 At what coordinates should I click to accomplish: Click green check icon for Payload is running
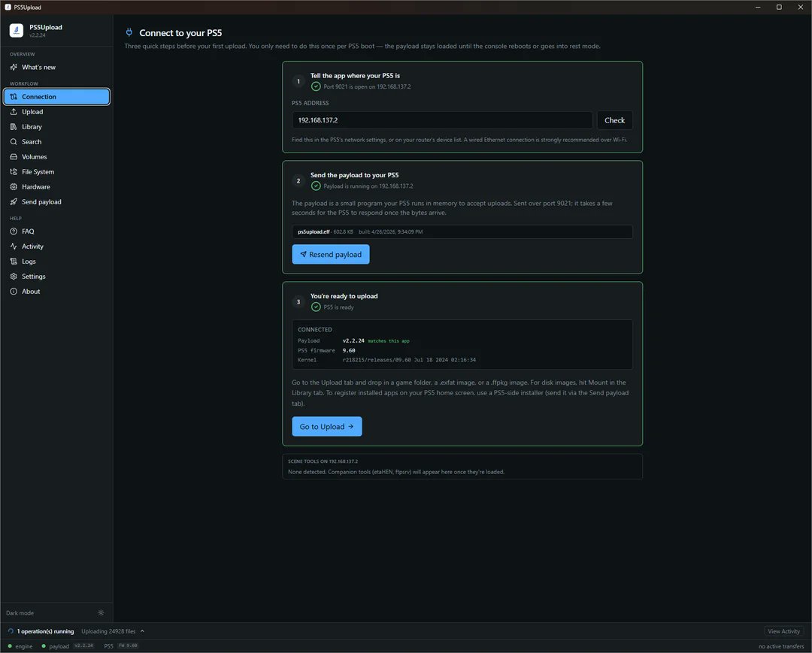(316, 186)
